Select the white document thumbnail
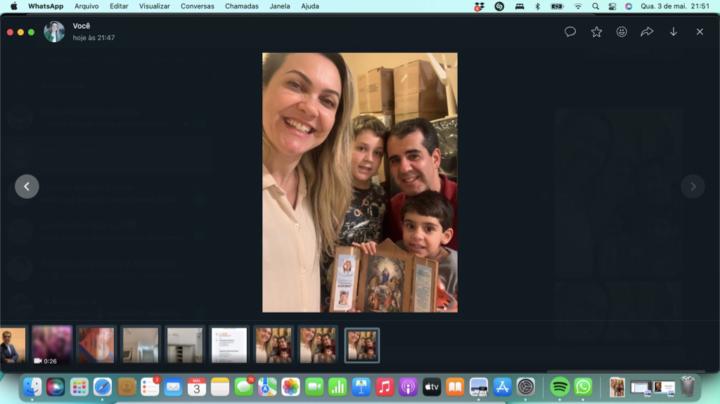 coord(229,345)
